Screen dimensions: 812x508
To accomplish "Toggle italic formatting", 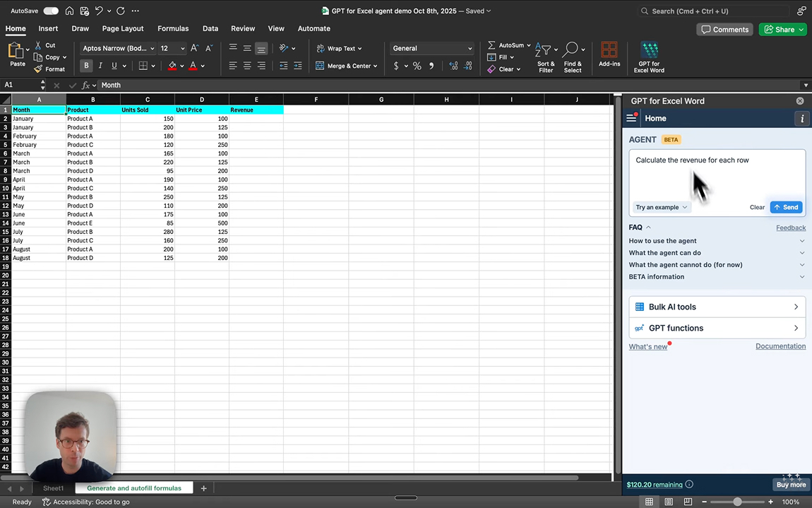I will pos(100,66).
